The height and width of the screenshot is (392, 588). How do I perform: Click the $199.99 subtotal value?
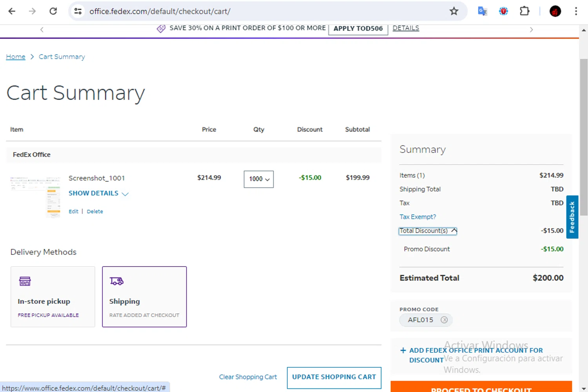pyautogui.click(x=358, y=178)
